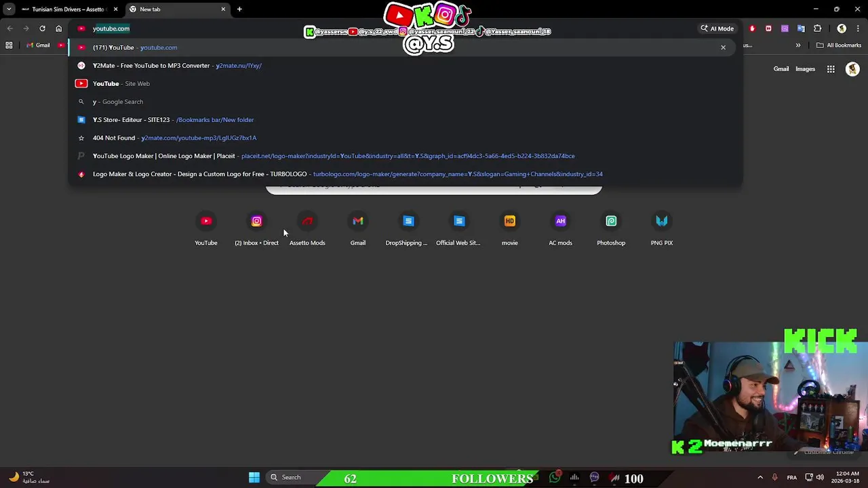Open the FRA language indicator
The width and height of the screenshot is (868, 488).
click(x=792, y=477)
